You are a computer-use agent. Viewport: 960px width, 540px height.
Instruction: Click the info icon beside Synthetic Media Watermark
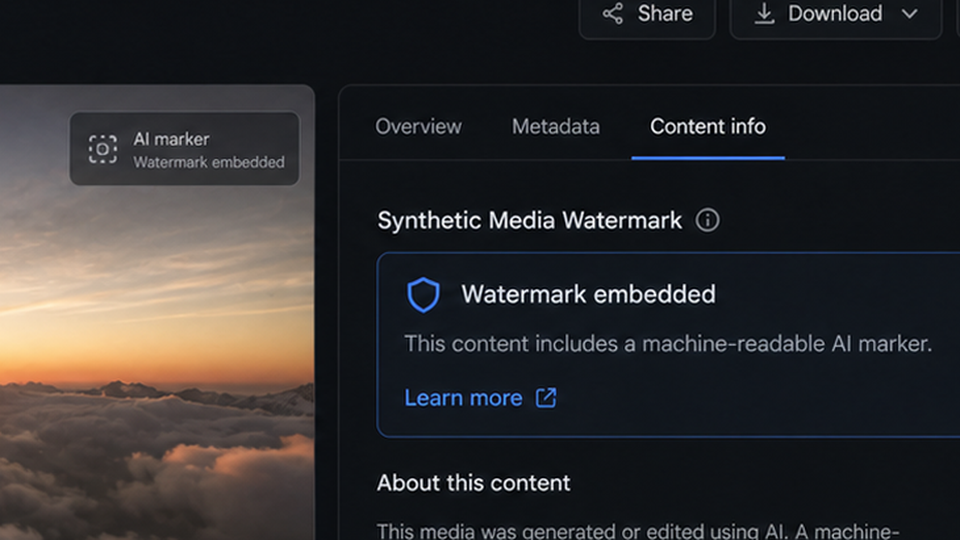[707, 220]
